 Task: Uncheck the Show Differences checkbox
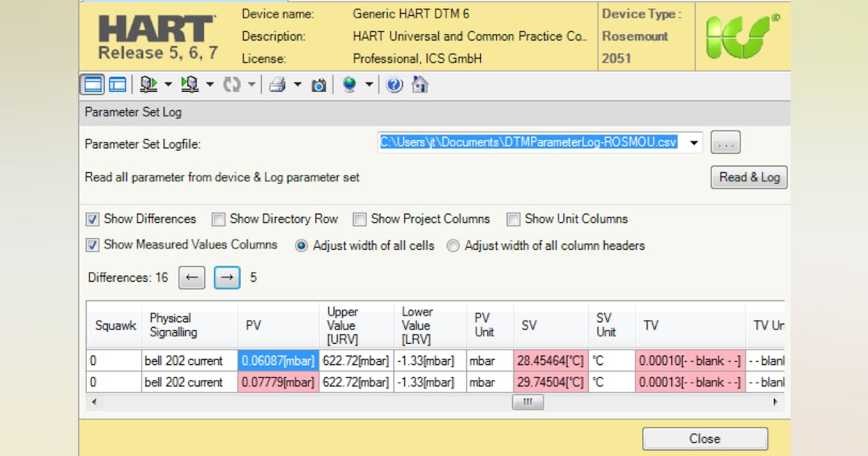click(x=92, y=219)
